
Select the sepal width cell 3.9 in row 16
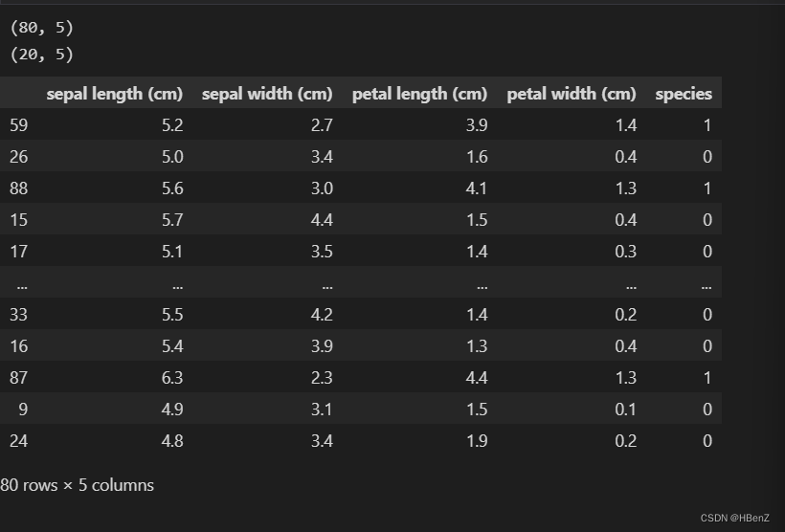(x=322, y=345)
